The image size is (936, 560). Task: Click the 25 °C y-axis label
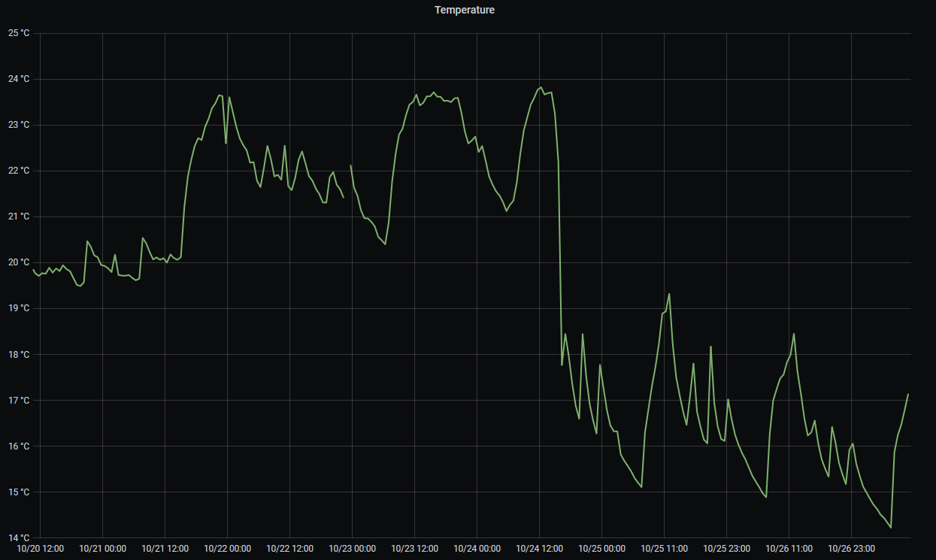coord(19,33)
